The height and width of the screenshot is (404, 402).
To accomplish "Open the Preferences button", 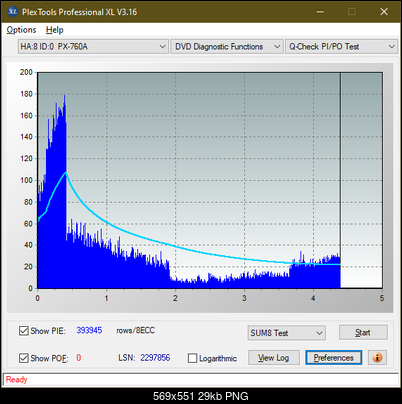I will click(333, 358).
